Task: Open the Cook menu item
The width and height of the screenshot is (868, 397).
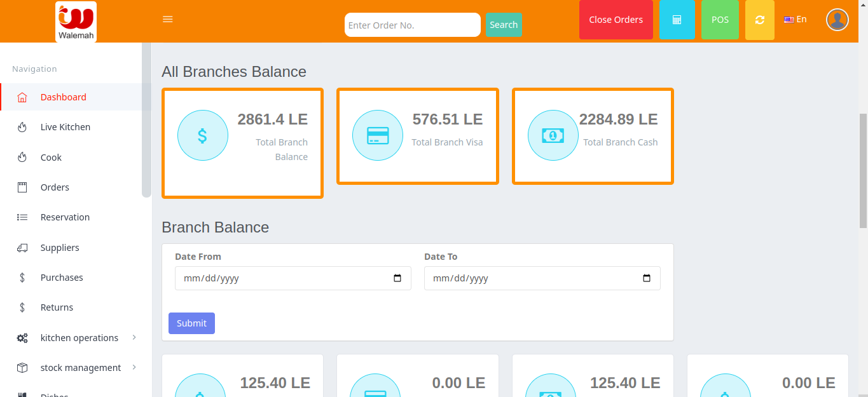Action: pyautogui.click(x=51, y=158)
